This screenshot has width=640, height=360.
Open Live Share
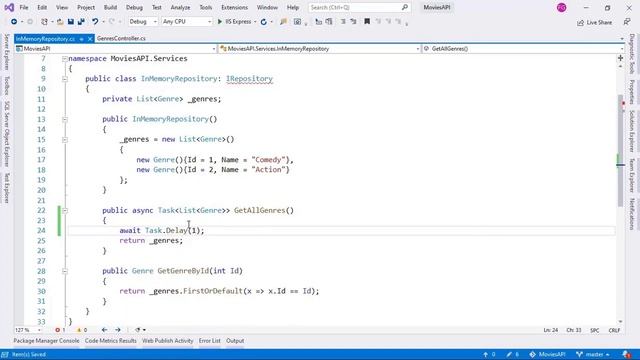594,22
